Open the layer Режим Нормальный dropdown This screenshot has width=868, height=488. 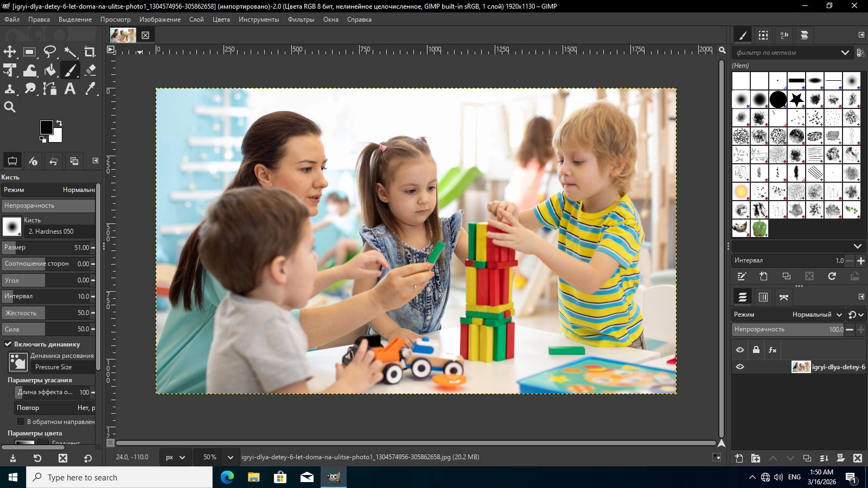coord(816,314)
